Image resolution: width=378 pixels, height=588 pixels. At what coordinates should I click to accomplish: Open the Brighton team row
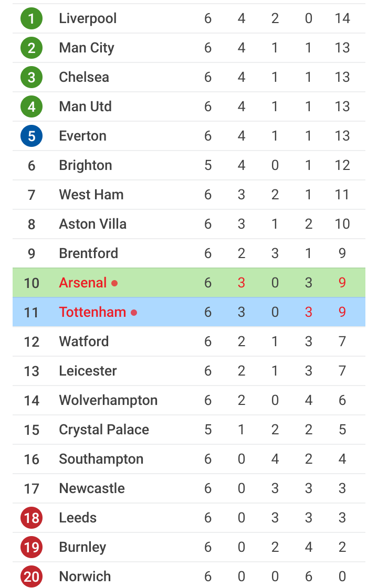(189, 165)
